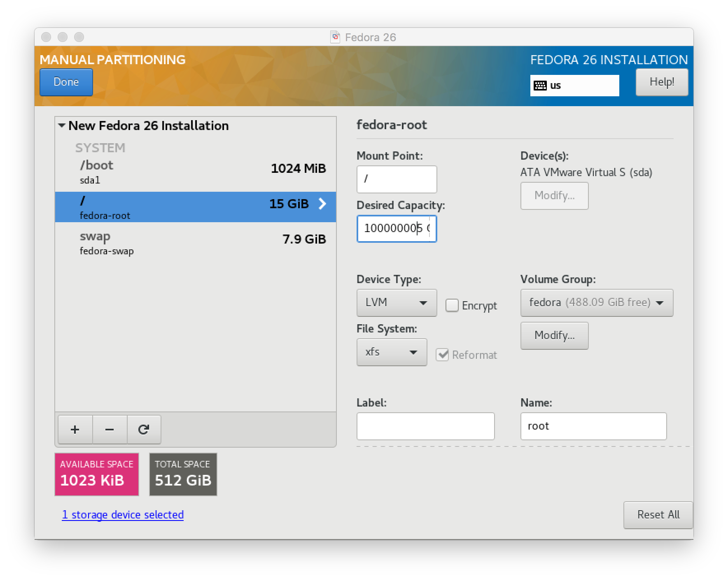Focus the Desired Capacity input field
Image resolution: width=728 pixels, height=581 pixels.
pyautogui.click(x=397, y=229)
